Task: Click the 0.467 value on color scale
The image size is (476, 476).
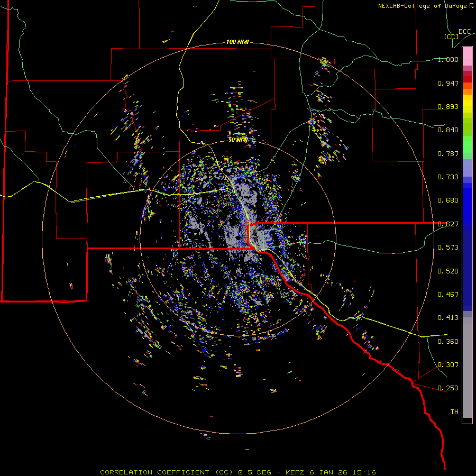Action: point(448,295)
